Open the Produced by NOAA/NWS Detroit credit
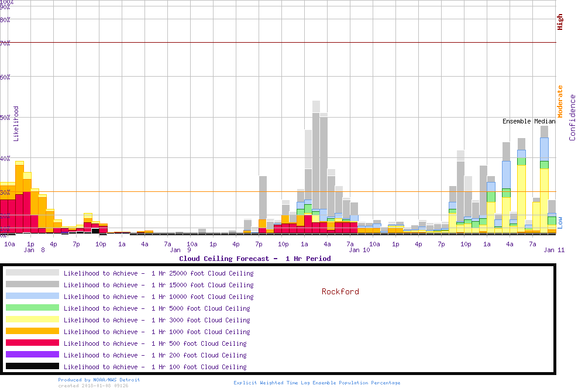Viewport: 585px width, 392px height. coord(99,380)
